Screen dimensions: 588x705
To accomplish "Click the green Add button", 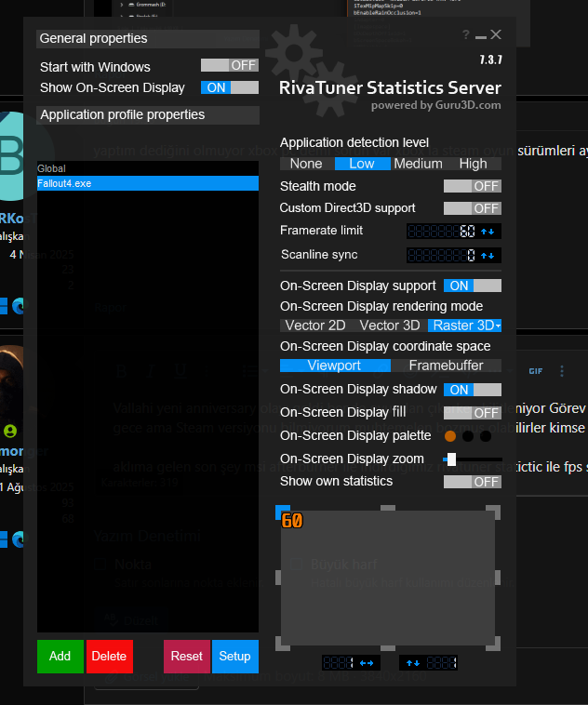I will [60, 656].
